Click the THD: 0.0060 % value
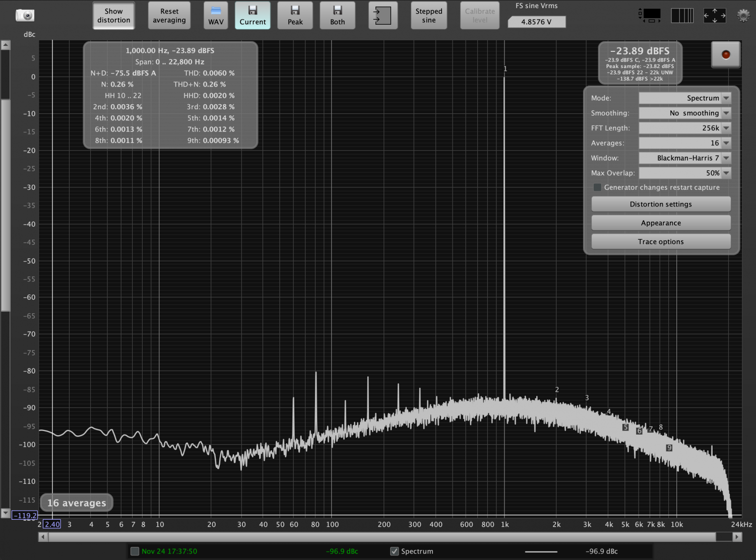Screen dimensions: 756x560 (x=209, y=73)
